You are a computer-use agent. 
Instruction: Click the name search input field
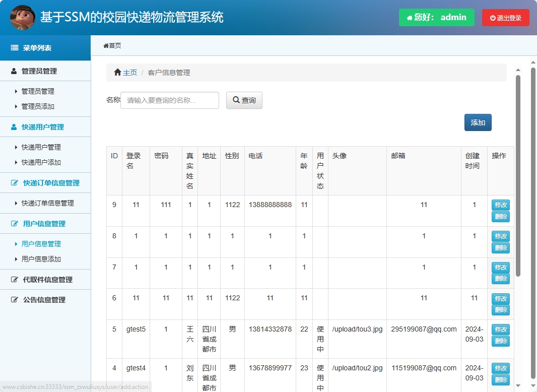click(x=169, y=100)
